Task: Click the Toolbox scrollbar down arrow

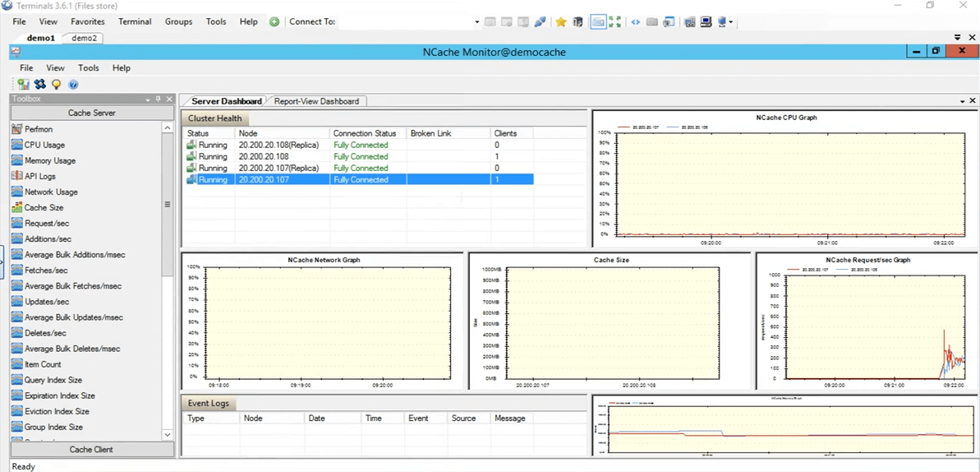Action: [168, 434]
